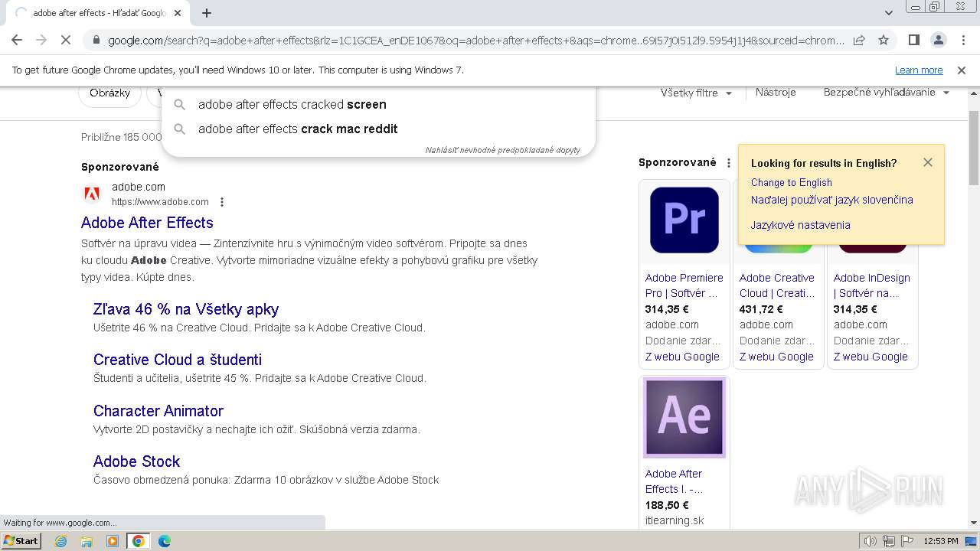Expand the Všetky filtre dropdown
Viewport: 980px width, 551px height.
point(696,93)
